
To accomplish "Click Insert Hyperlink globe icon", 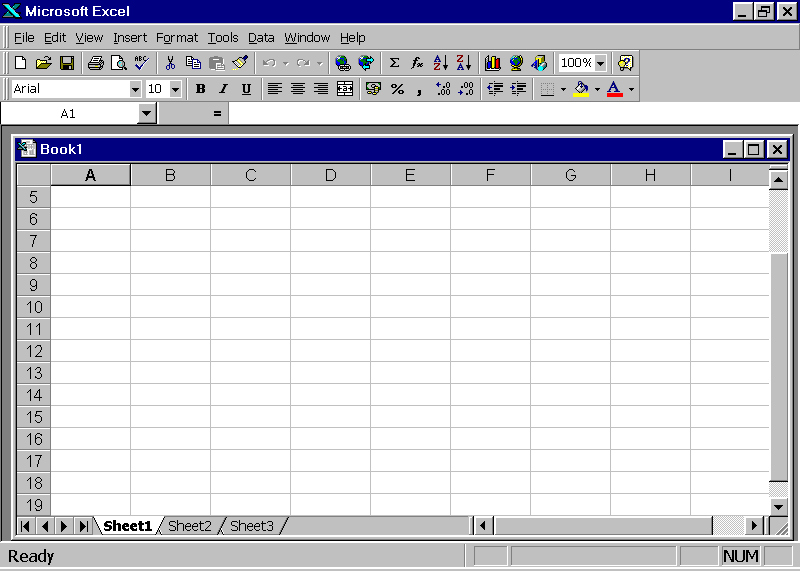I will [x=342, y=63].
